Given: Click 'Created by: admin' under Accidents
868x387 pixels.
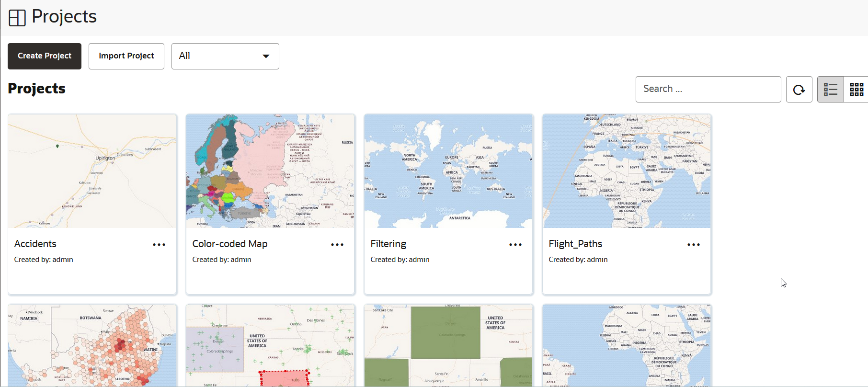Looking at the screenshot, I should (x=44, y=260).
